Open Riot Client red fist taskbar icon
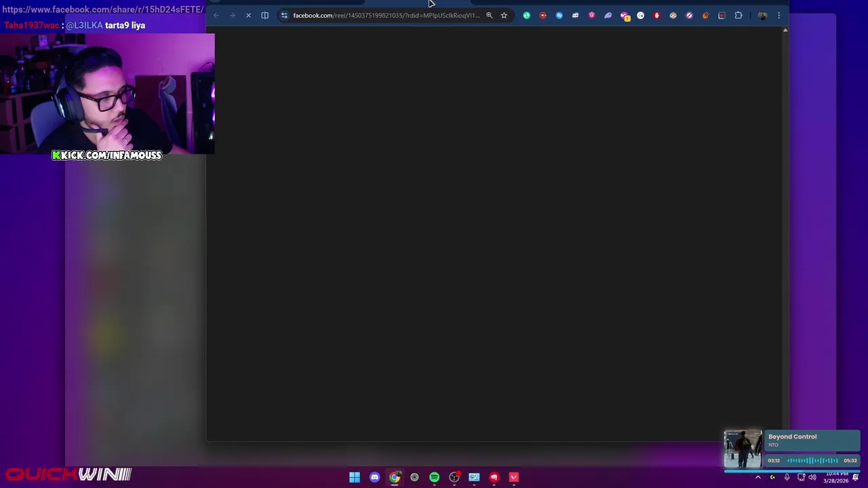Screen dimensions: 868x488 (494, 477)
